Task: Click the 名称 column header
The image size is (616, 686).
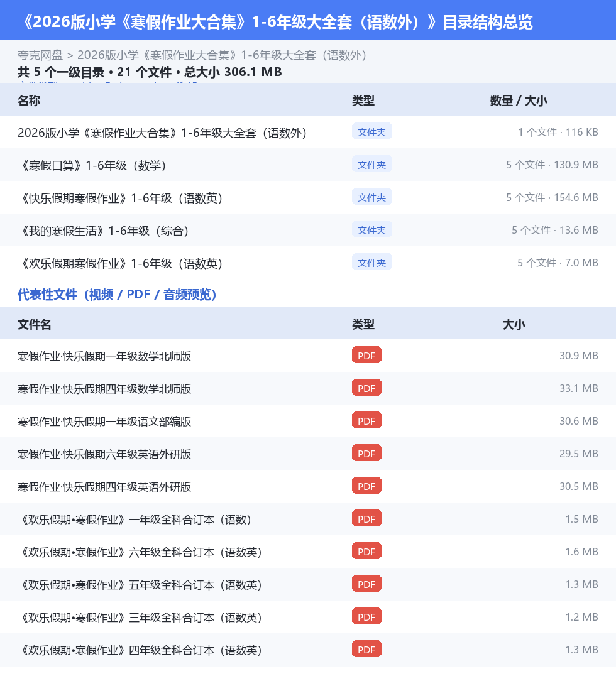Action: click(x=29, y=101)
